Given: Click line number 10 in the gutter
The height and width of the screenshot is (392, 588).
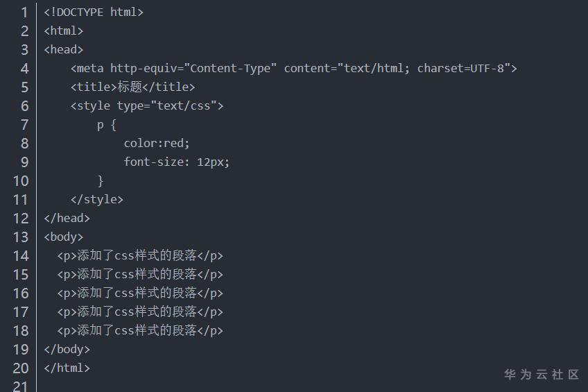Looking at the screenshot, I should (21, 181).
